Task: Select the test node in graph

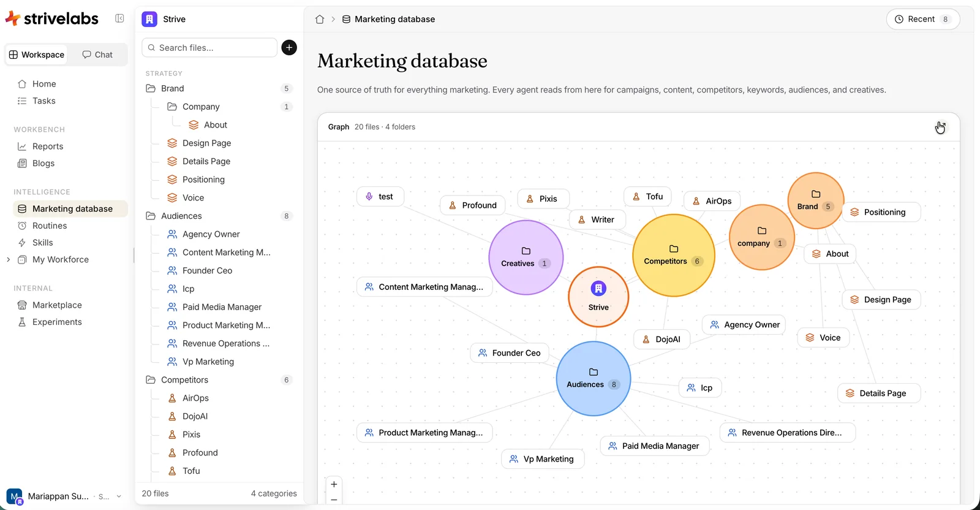Action: [380, 197]
